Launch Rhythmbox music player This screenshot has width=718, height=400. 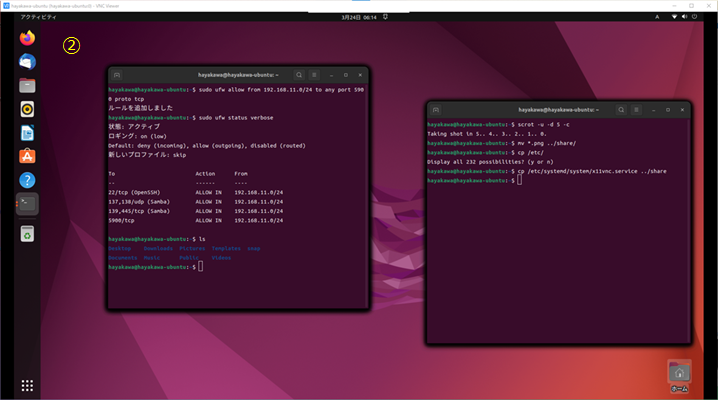point(27,109)
